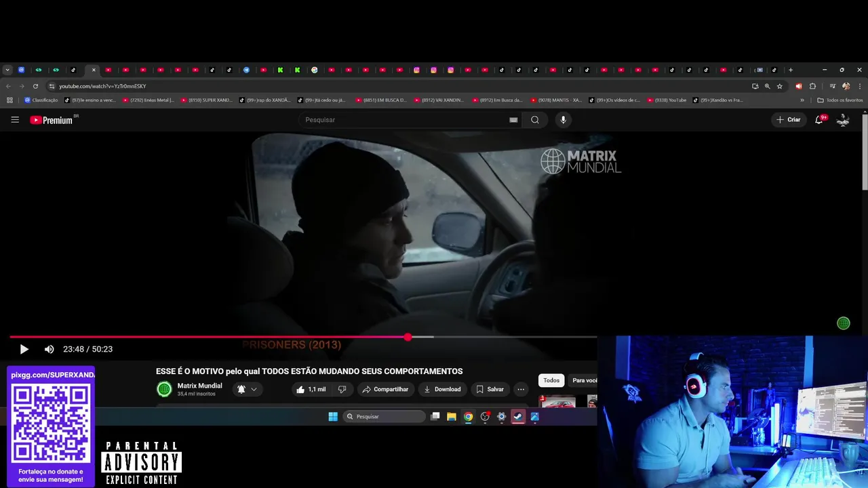868x488 pixels.
Task: Select the Para você filter chip
Action: click(584, 380)
